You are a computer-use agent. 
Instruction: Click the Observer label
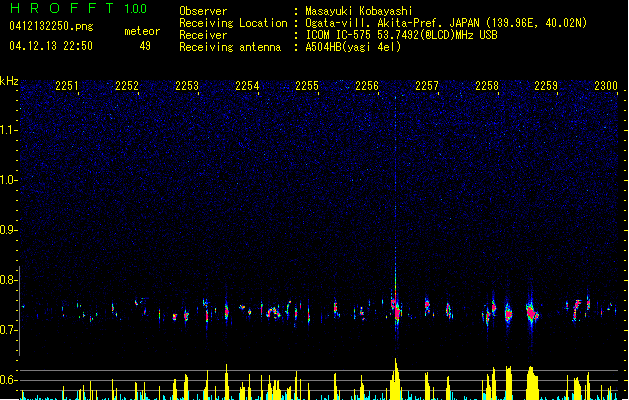203,11
